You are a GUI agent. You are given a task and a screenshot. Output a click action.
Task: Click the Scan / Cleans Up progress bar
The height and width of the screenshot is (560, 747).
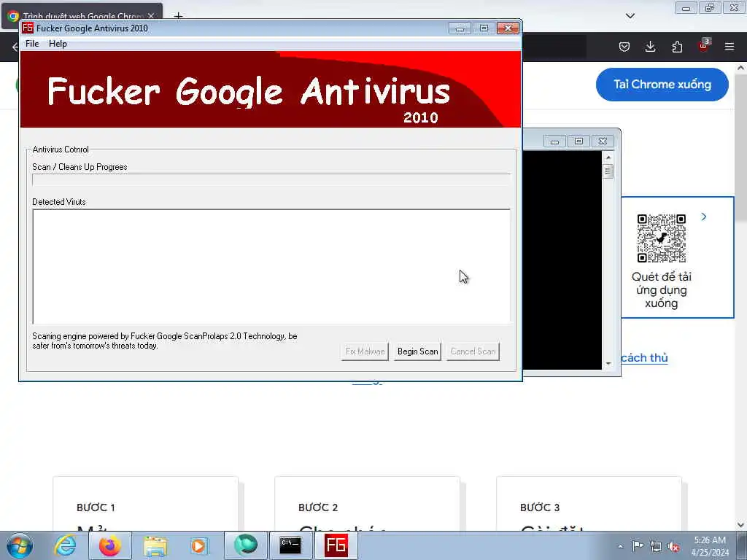(x=271, y=179)
